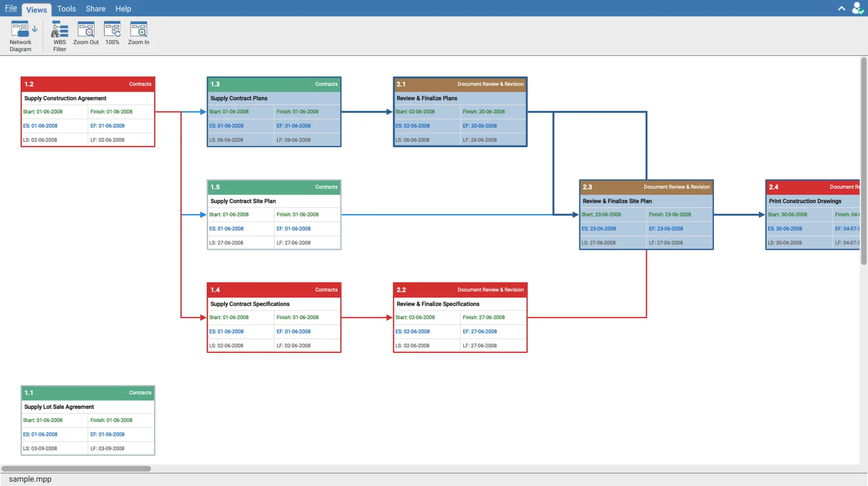Select task node 1.3 header
This screenshot has height=486, width=868.
point(274,84)
